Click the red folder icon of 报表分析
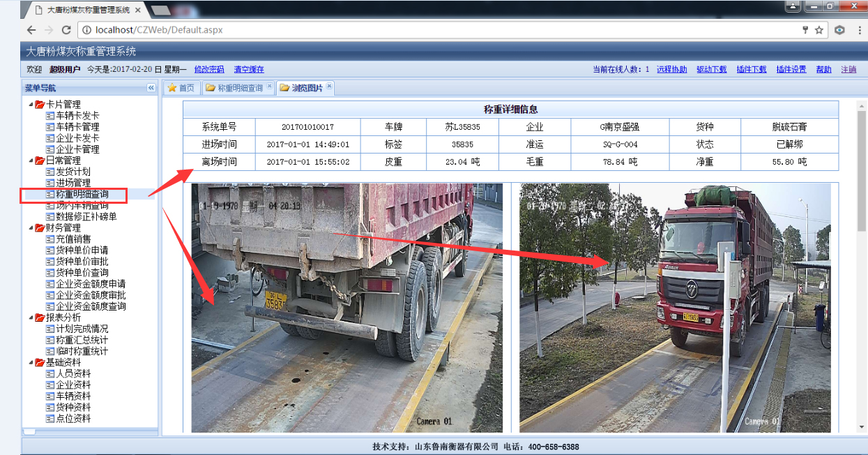Screen dimensions: 868x455 pyautogui.click(x=40, y=318)
